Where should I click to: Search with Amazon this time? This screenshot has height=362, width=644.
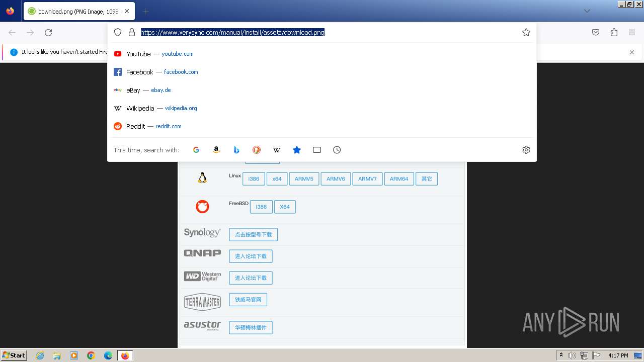click(x=216, y=150)
